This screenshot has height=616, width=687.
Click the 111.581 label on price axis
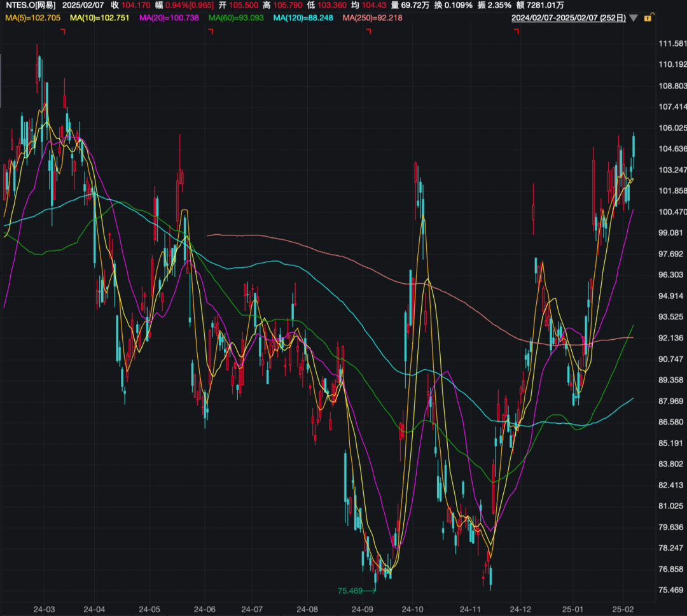coord(671,43)
